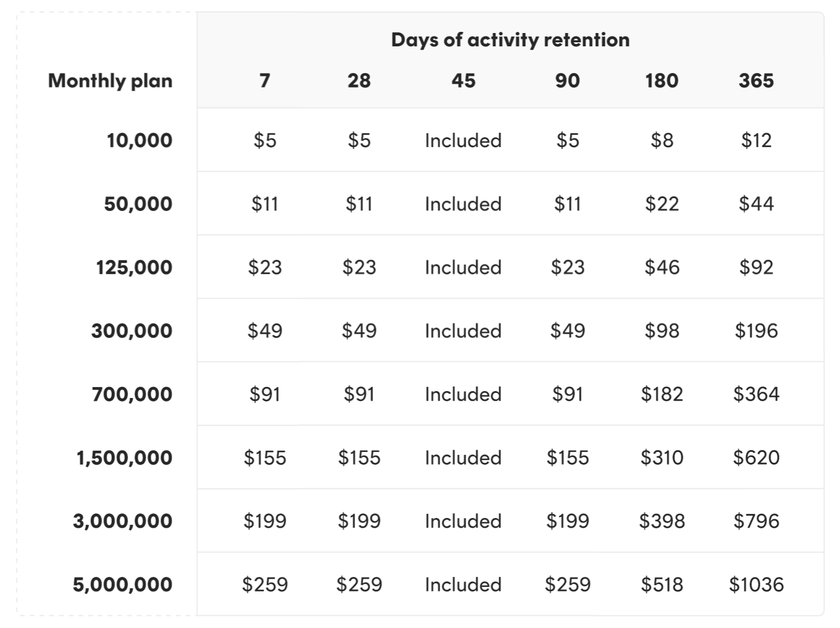The width and height of the screenshot is (840, 628).
Task: Click the $22 price cell
Action: click(662, 204)
